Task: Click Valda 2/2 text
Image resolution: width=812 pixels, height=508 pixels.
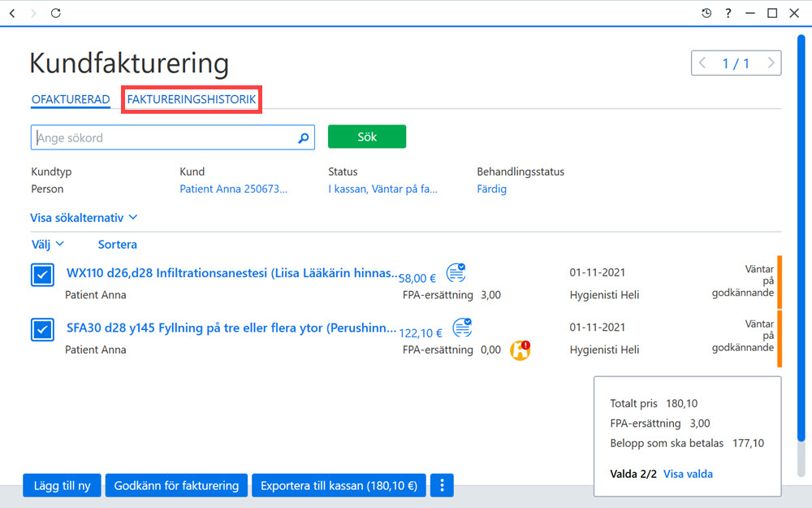Action: 633,474
